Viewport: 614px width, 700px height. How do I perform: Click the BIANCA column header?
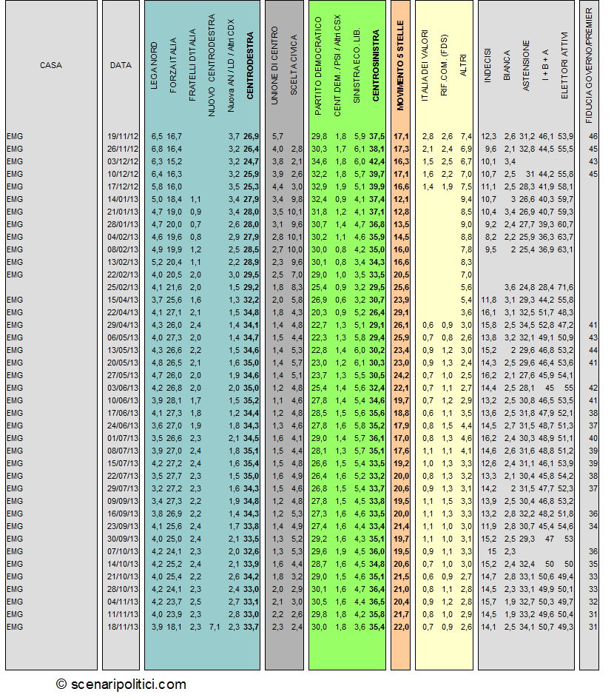507,65
